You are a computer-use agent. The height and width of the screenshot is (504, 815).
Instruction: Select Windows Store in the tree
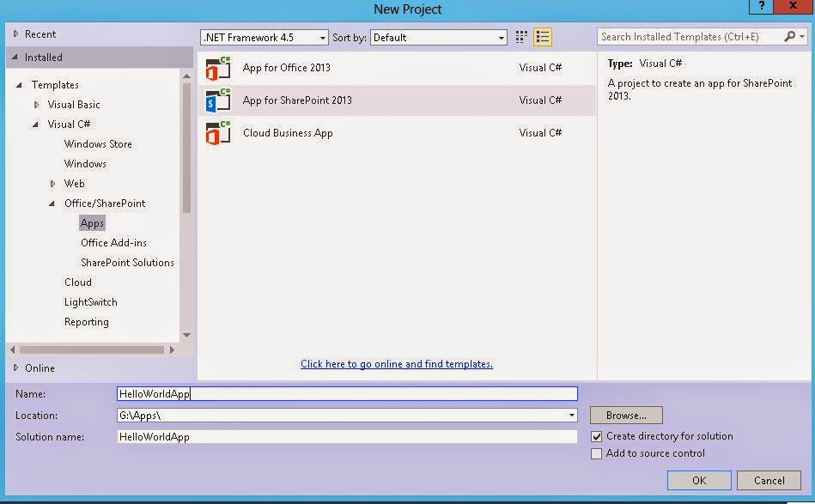coord(98,144)
